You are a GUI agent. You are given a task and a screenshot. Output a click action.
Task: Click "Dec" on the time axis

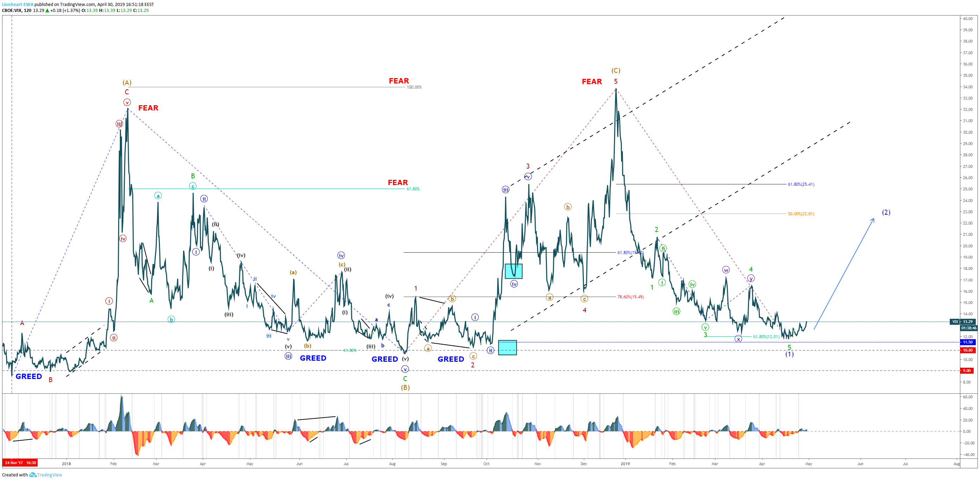584,464
